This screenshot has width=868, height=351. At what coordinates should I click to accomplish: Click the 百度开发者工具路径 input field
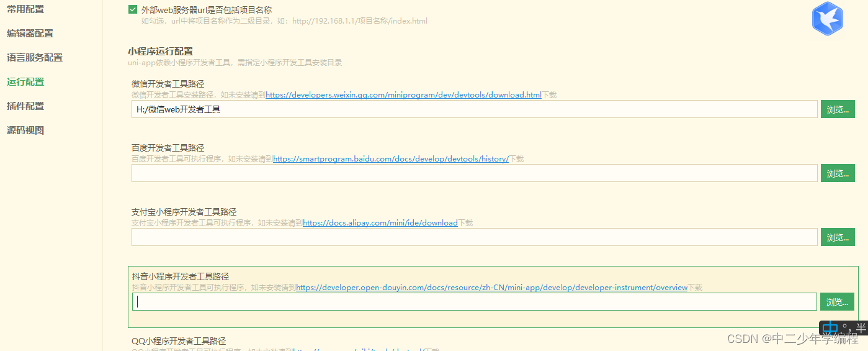tap(474, 173)
